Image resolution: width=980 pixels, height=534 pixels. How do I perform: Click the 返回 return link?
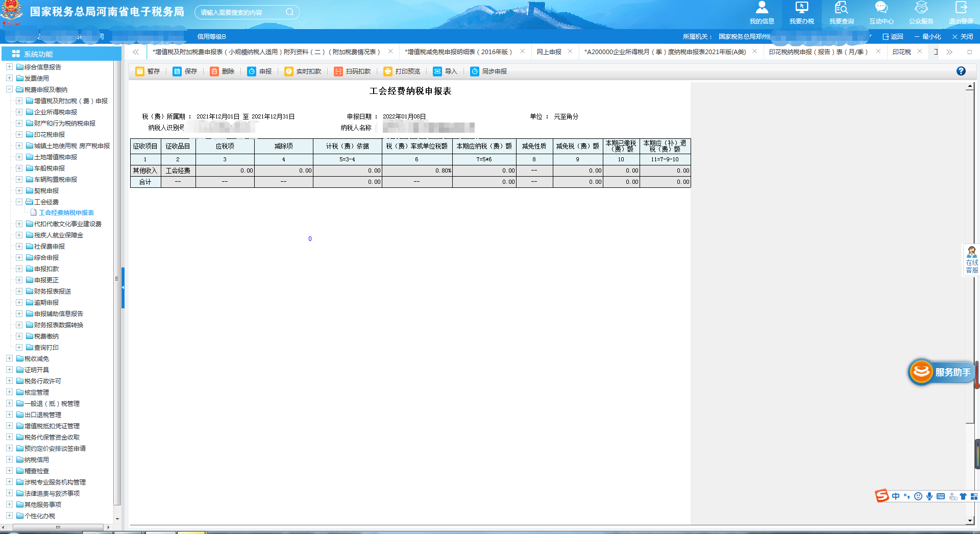pos(893,37)
